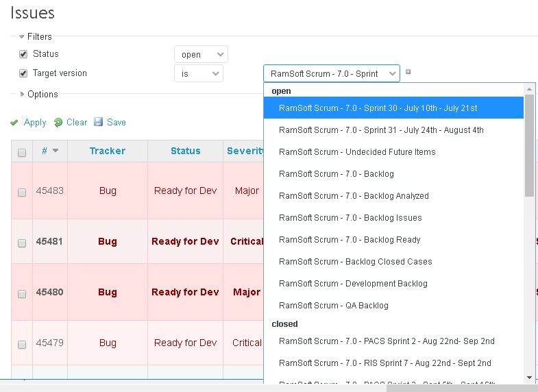Tick the select-all checkbox in table header
The width and height of the screenshot is (538, 392).
22,153
